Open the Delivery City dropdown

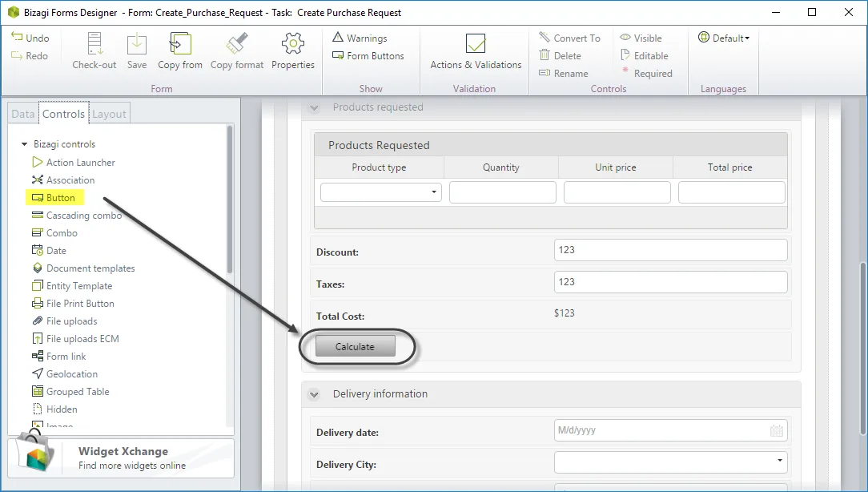pyautogui.click(x=670, y=462)
